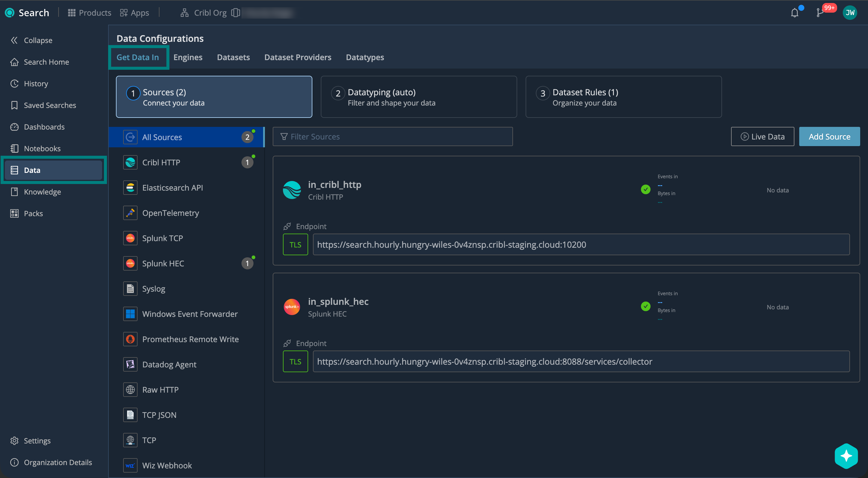Click the Live Data button
The height and width of the screenshot is (478, 868).
[x=762, y=136]
